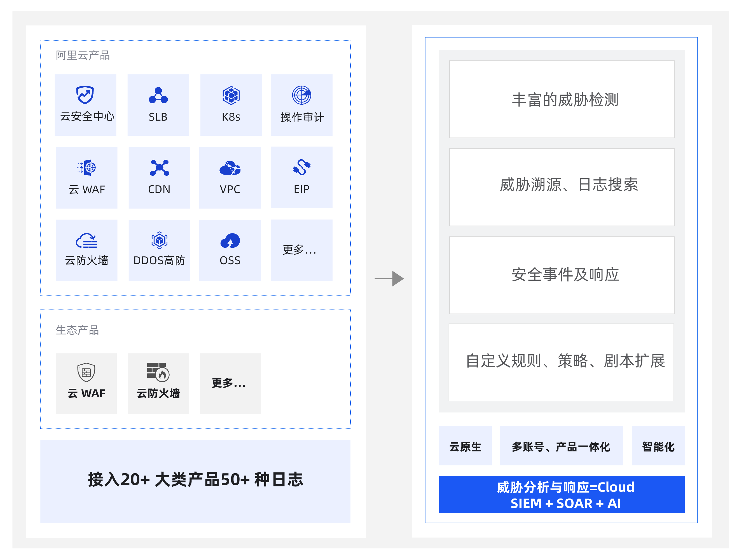
Task: Click the EIP cable connector icon
Action: tap(301, 167)
